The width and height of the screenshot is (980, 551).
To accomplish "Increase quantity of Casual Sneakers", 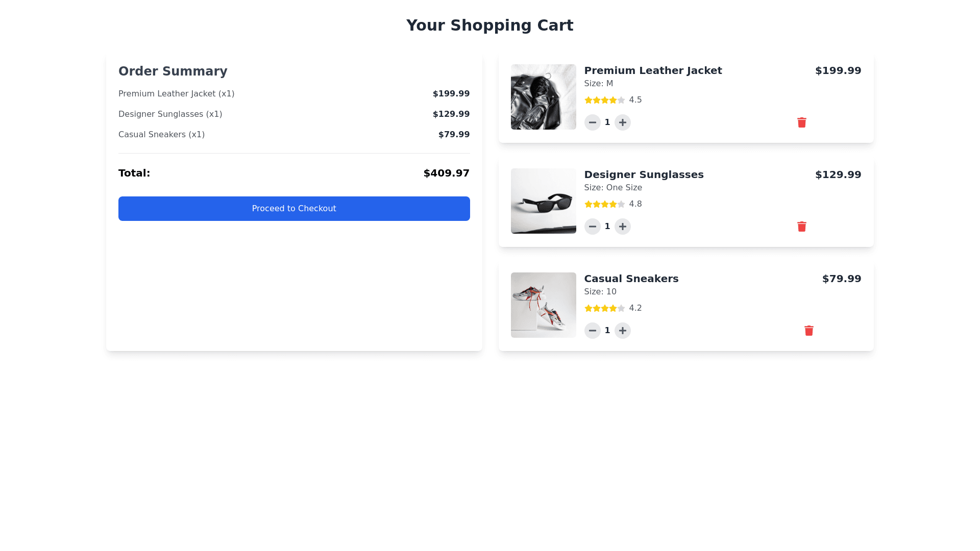I will (x=622, y=331).
